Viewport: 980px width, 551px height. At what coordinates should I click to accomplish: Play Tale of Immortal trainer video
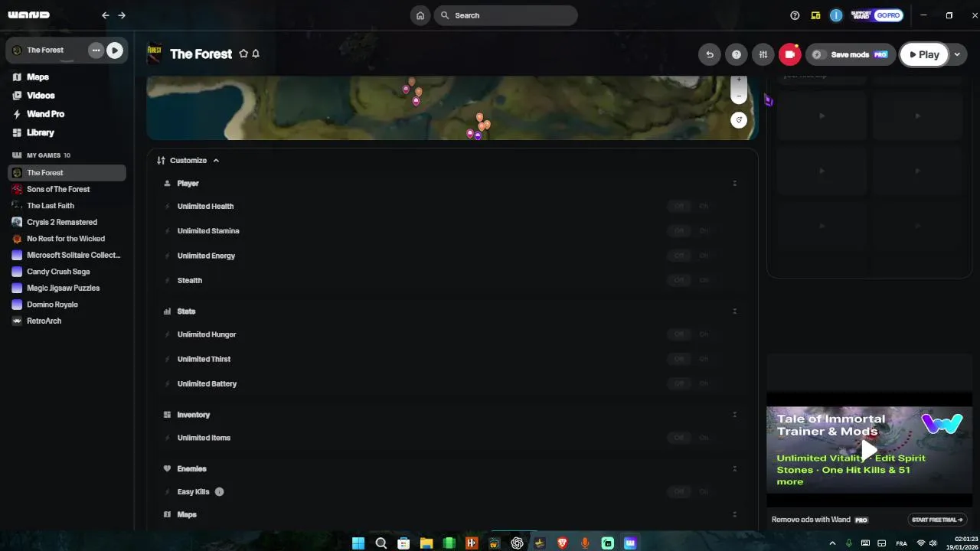pos(869,450)
